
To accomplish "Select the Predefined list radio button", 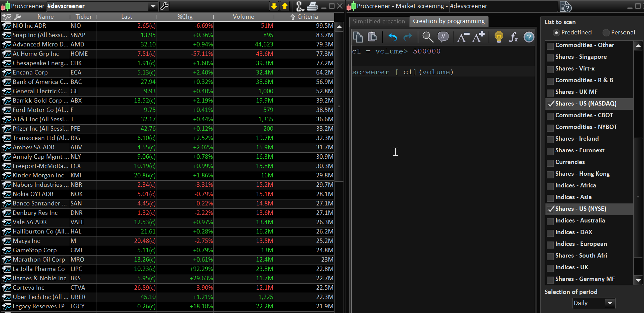I will point(556,33).
